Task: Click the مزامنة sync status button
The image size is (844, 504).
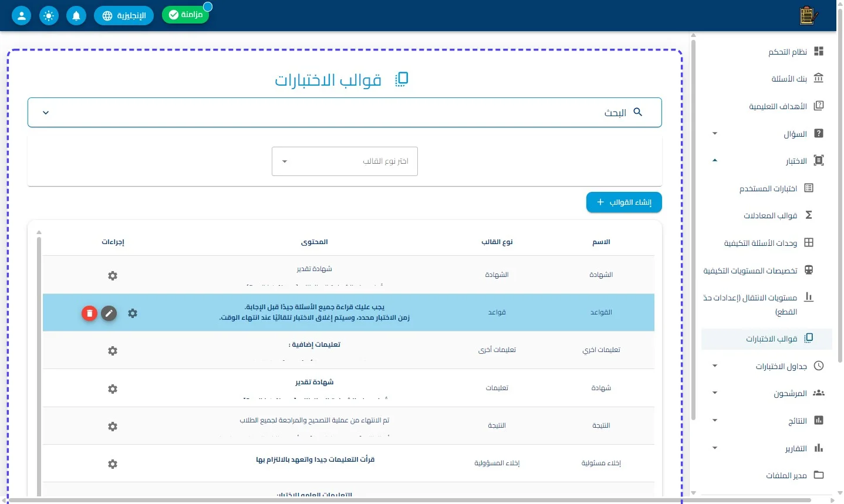Action: click(x=185, y=15)
